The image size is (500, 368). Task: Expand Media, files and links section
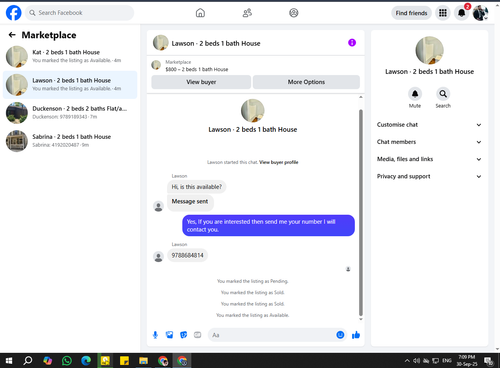click(x=429, y=159)
